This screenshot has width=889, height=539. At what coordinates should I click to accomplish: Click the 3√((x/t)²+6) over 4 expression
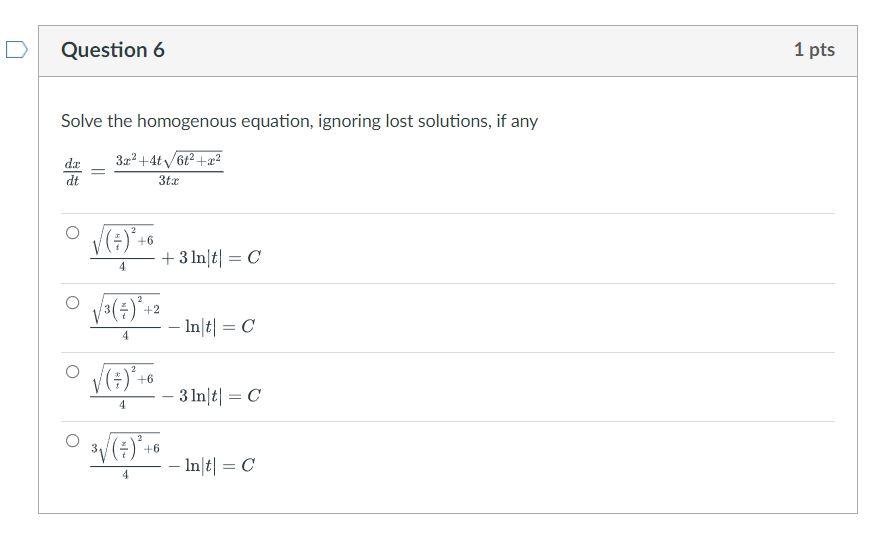(125, 456)
